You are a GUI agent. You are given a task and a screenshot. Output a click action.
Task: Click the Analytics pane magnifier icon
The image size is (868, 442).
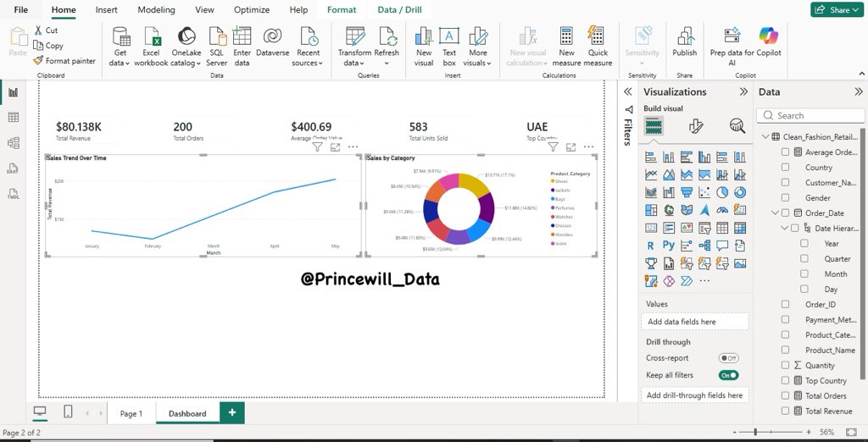point(737,126)
